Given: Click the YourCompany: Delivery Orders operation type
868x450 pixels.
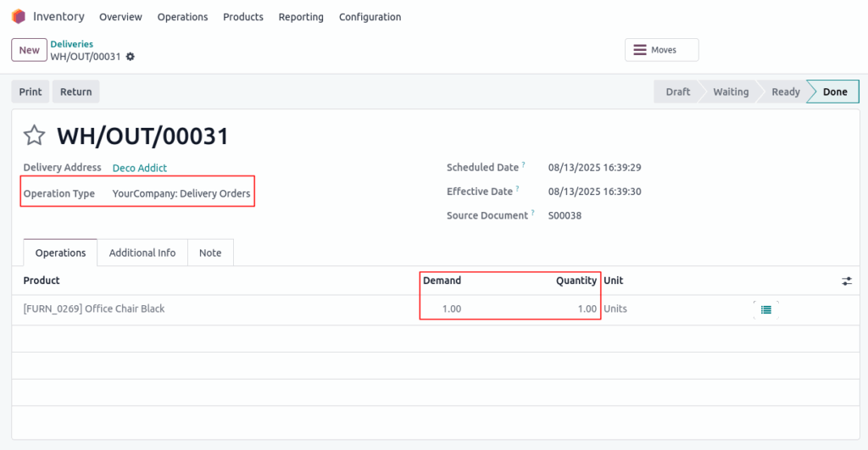Looking at the screenshot, I should coord(181,194).
